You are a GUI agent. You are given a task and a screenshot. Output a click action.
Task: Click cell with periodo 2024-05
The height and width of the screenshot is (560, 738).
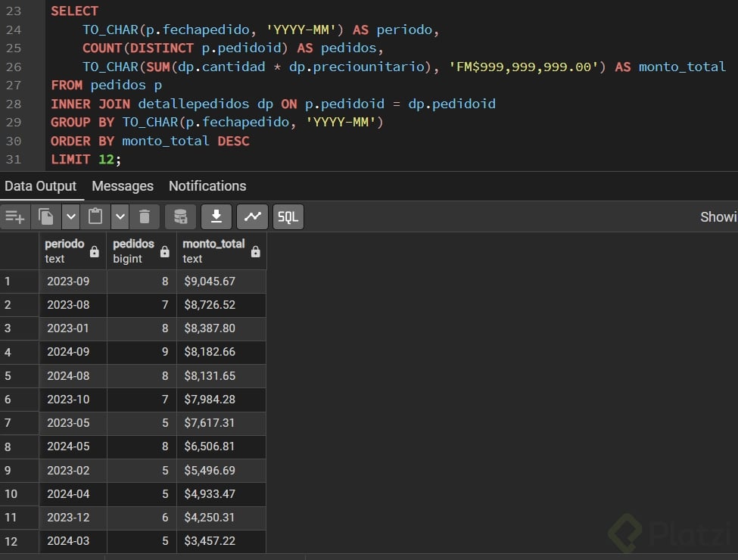click(x=73, y=446)
